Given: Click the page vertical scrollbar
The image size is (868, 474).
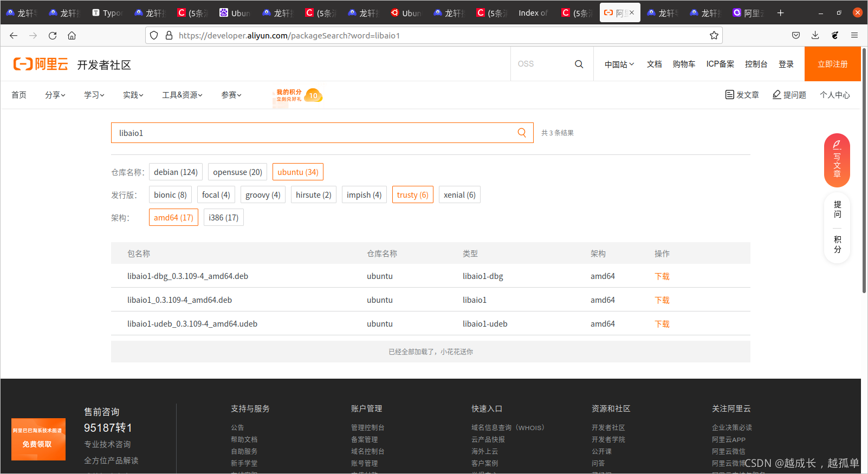Looking at the screenshot, I should (x=864, y=171).
